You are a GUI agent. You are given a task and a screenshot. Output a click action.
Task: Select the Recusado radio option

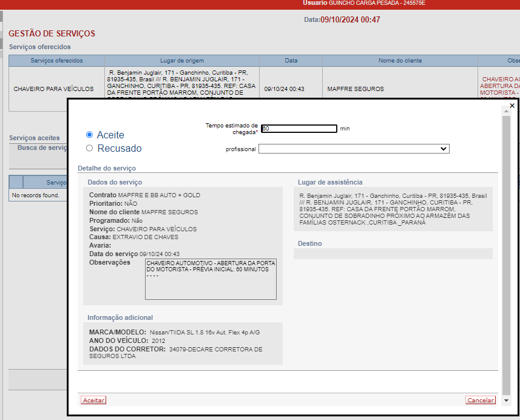point(90,148)
